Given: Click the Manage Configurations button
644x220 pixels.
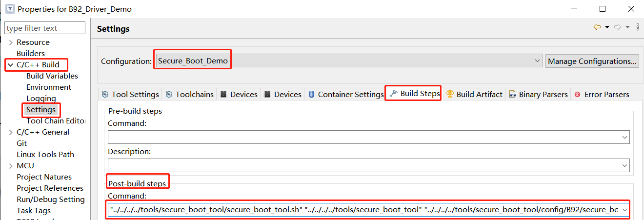Looking at the screenshot, I should click(592, 61).
